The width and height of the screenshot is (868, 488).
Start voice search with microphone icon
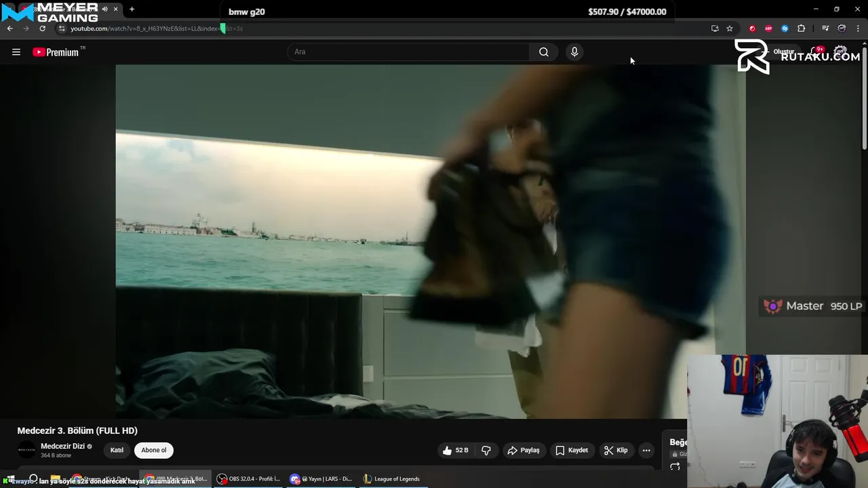[574, 52]
